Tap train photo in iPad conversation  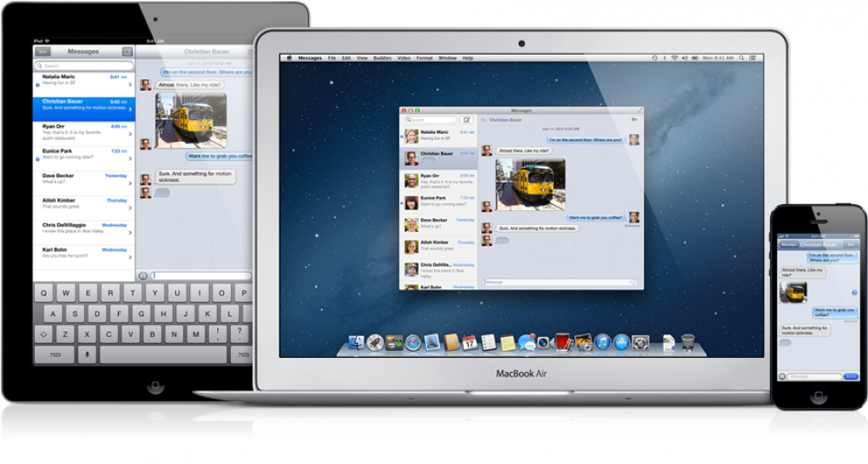191,120
